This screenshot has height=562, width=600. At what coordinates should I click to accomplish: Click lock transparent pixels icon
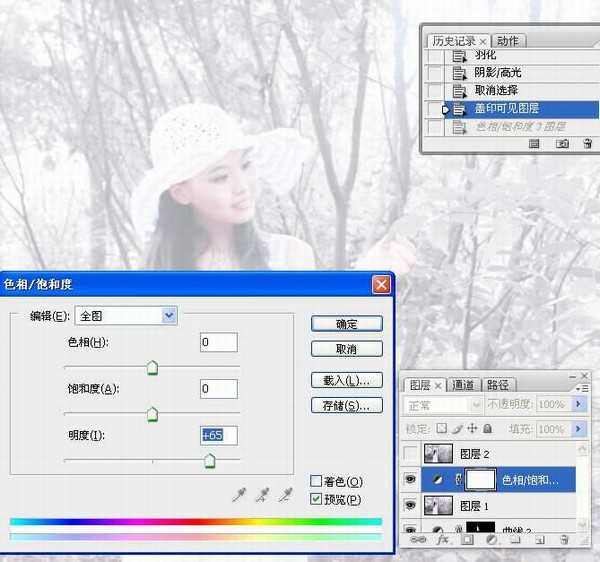(442, 428)
